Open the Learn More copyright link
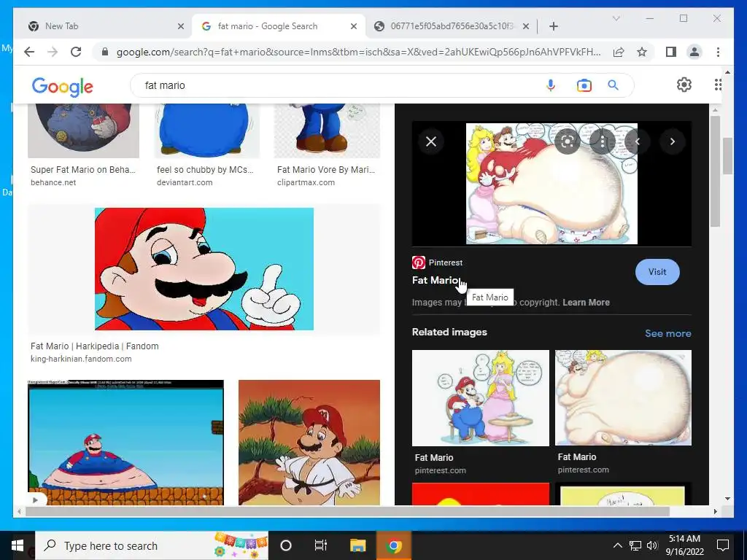The height and width of the screenshot is (560, 747). (x=586, y=303)
